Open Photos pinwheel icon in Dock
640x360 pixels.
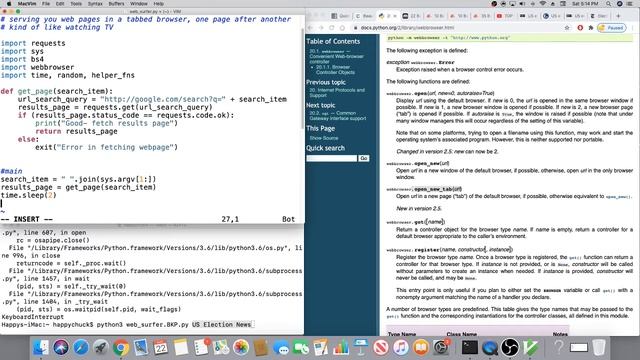click(x=241, y=348)
